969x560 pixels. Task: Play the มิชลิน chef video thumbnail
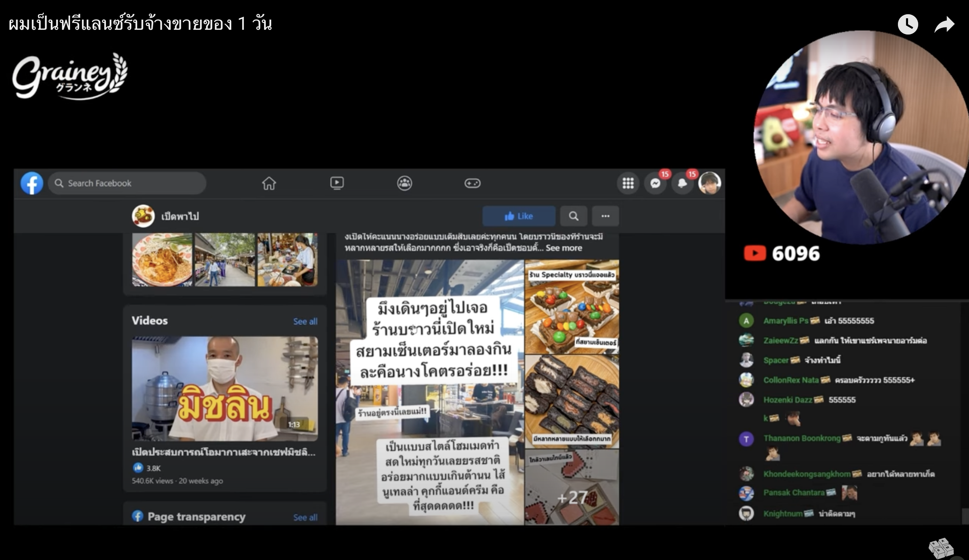click(224, 388)
